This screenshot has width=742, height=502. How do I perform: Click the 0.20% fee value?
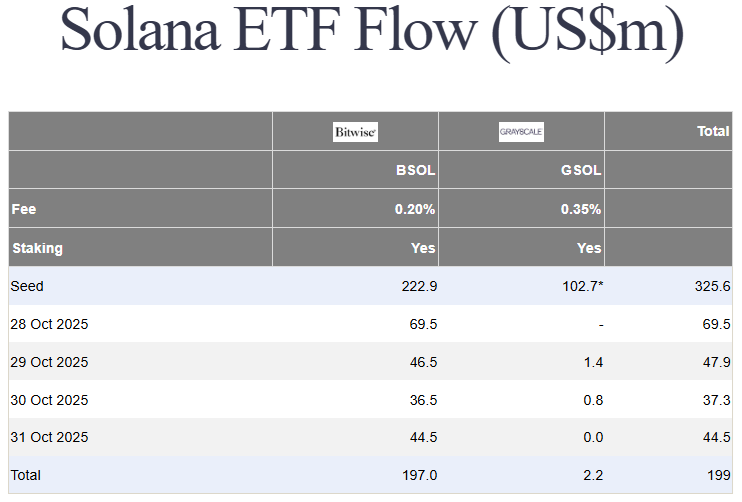coord(415,210)
